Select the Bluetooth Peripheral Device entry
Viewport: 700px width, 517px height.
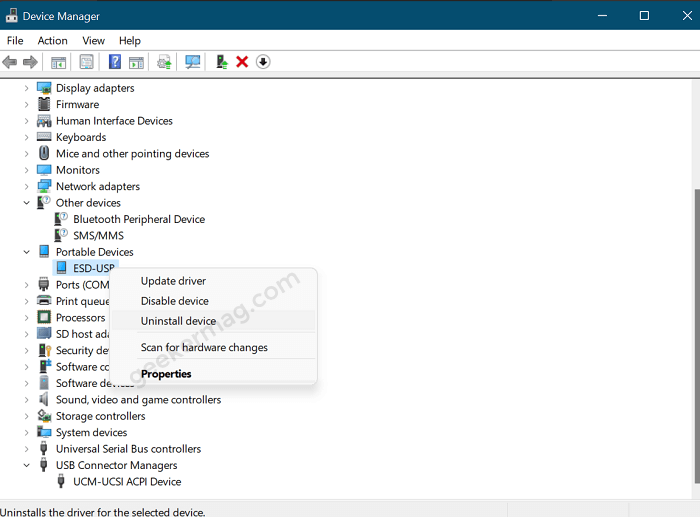(x=139, y=219)
